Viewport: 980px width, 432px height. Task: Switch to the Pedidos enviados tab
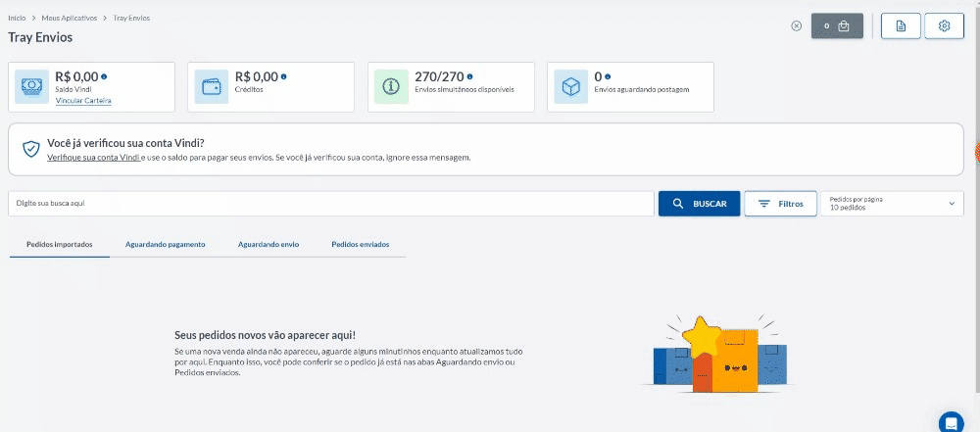click(361, 245)
